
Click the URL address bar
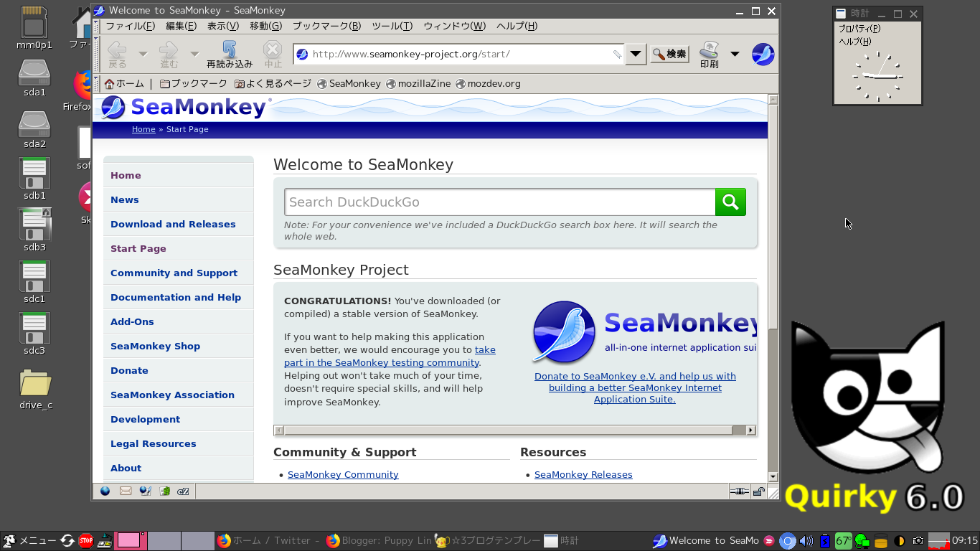pyautogui.click(x=459, y=54)
